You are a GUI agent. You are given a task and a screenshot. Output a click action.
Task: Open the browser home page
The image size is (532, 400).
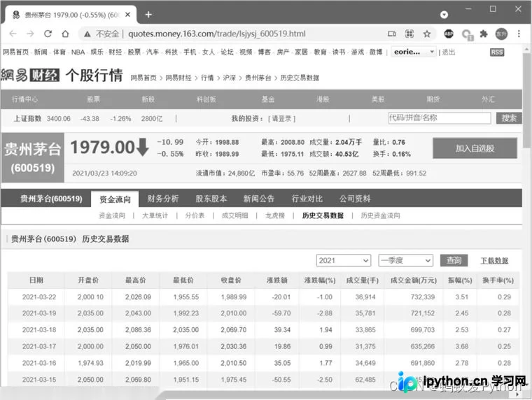click(65, 34)
